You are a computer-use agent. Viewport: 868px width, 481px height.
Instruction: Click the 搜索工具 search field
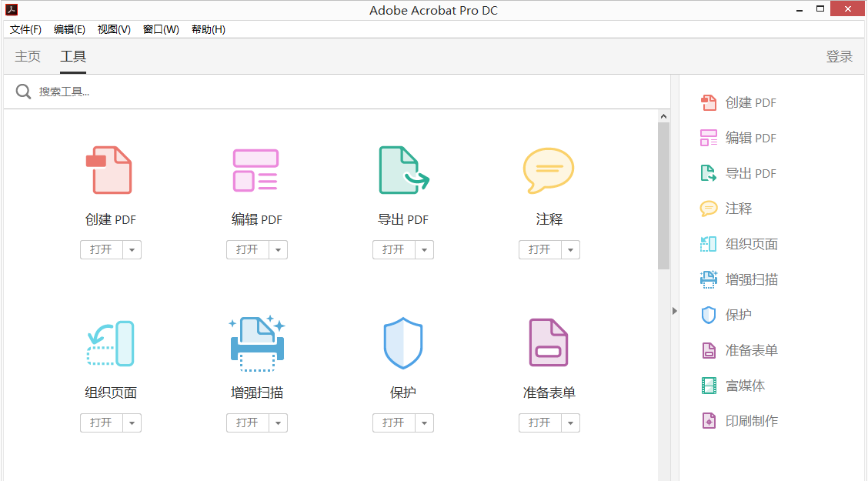[338, 92]
